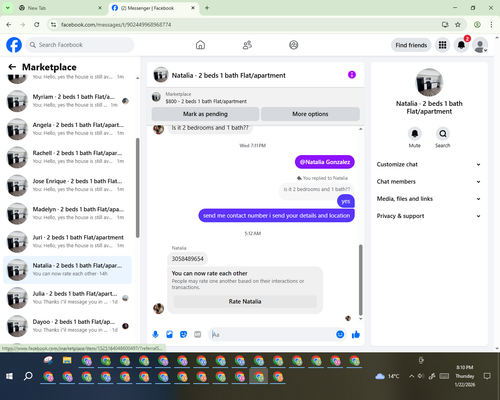Switch to the New Tab browser tab

coord(60,8)
